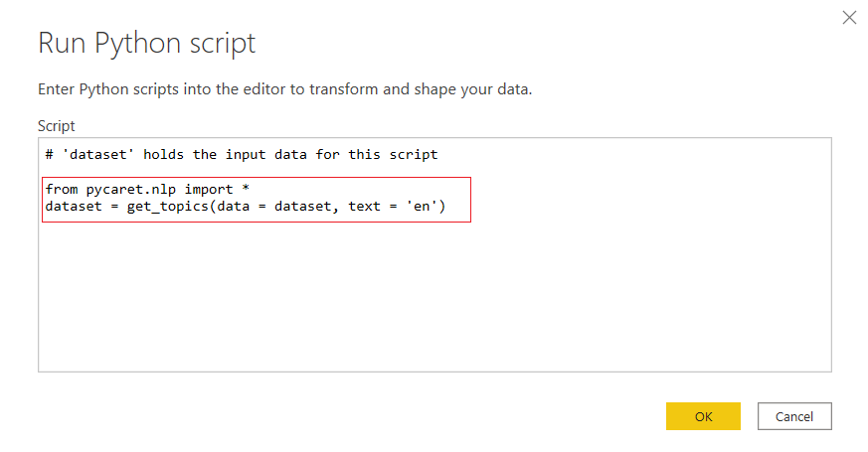
Task: Confirm the script with the OK button
Action: pos(703,416)
